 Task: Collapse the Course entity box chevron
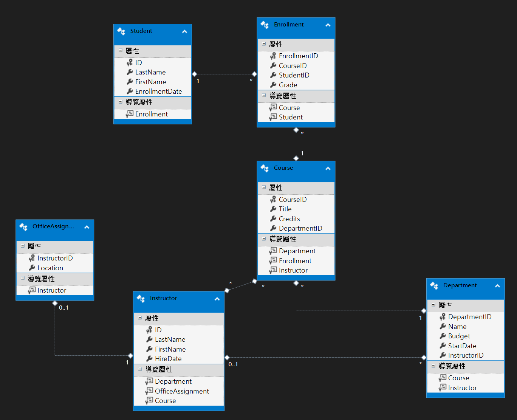[x=328, y=168]
